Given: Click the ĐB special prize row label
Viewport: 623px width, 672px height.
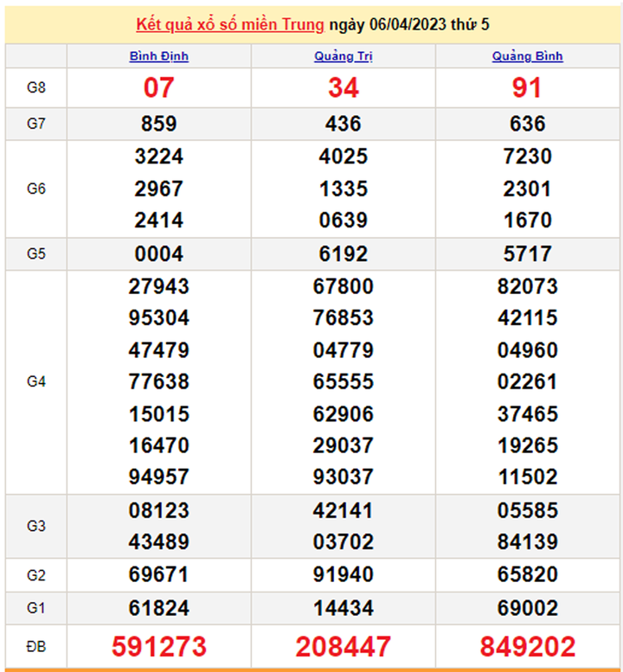Looking at the screenshot, I should coord(35,645).
